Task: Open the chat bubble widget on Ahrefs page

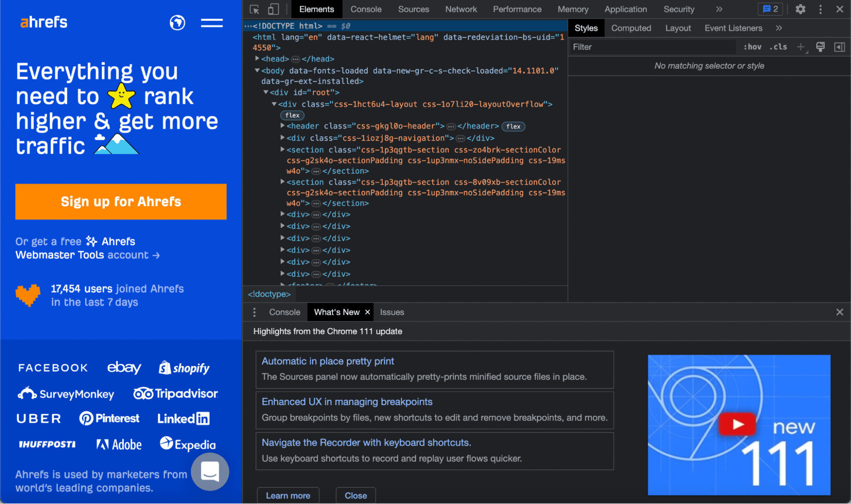Action: click(x=209, y=472)
